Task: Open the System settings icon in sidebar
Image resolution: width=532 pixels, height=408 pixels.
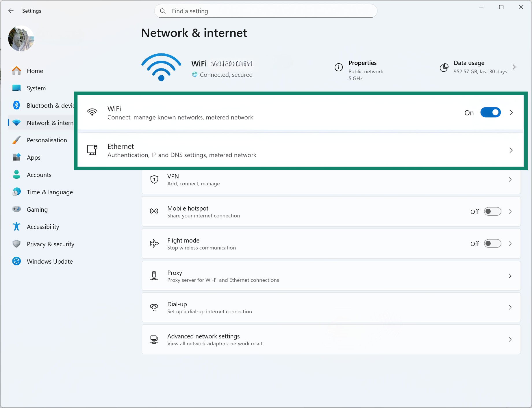Action: pos(16,88)
